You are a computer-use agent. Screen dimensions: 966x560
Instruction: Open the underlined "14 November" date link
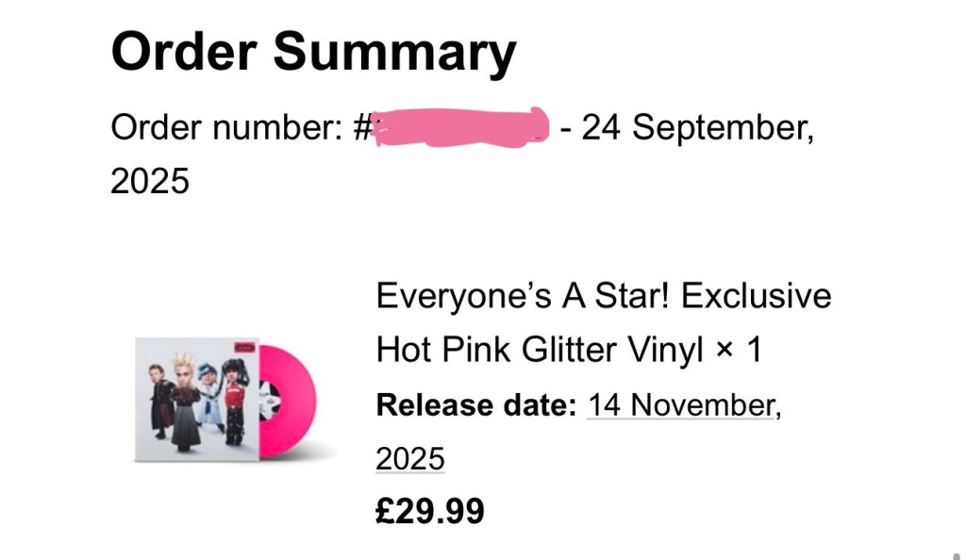click(x=681, y=405)
